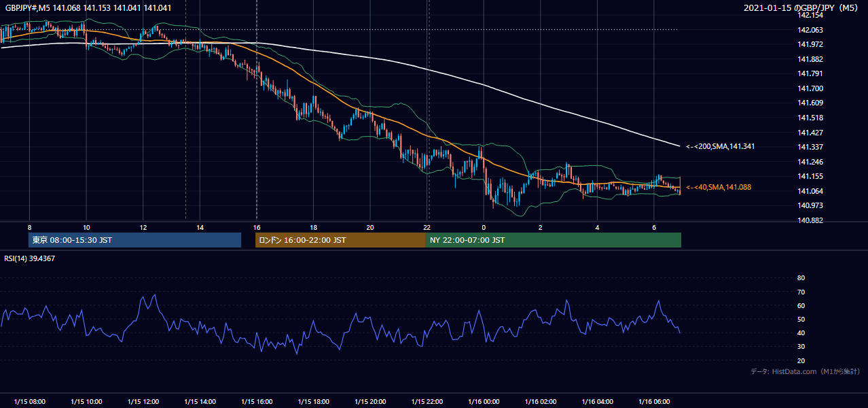Click the chart date title 2021-01-15 GBP/JPY (M5)
Image resolution: width=868 pixels, height=408 pixels.
point(801,7)
